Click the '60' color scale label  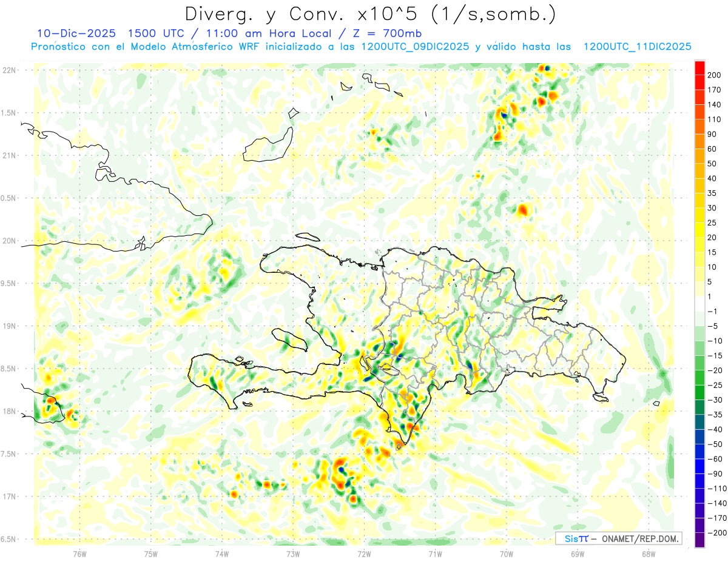tap(712, 149)
